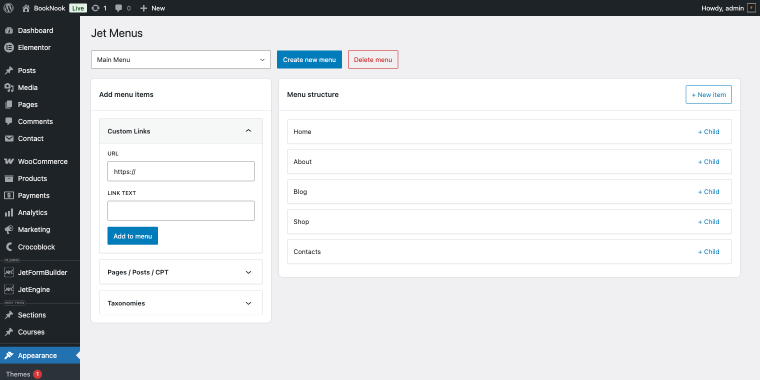Open the BookNook site home icon

26,8
